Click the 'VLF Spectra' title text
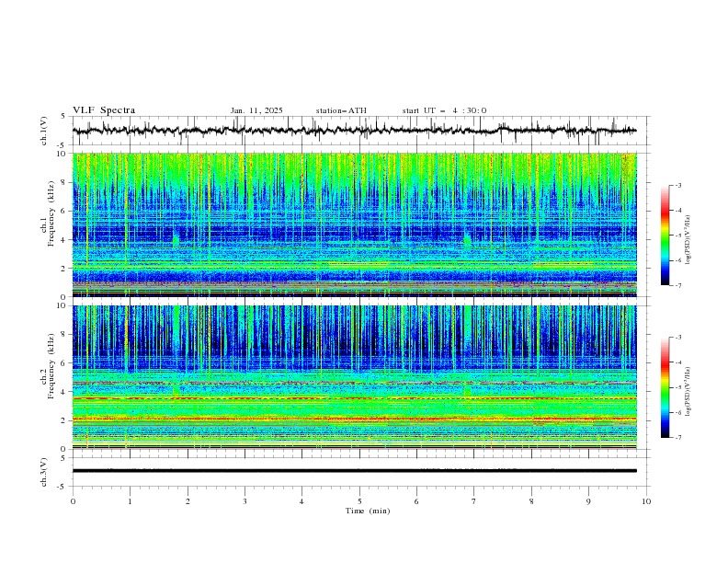Image resolution: width=728 pixels, height=563 pixels. [x=104, y=110]
